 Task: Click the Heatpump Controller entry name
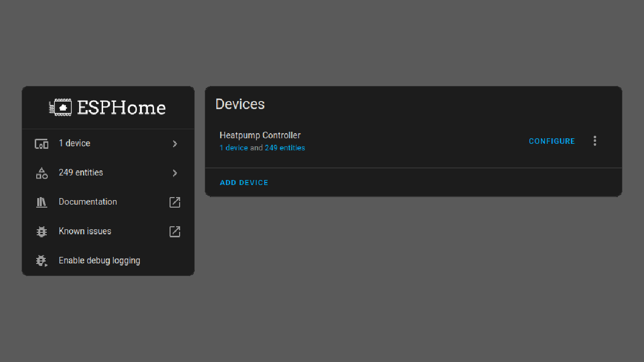[260, 135]
